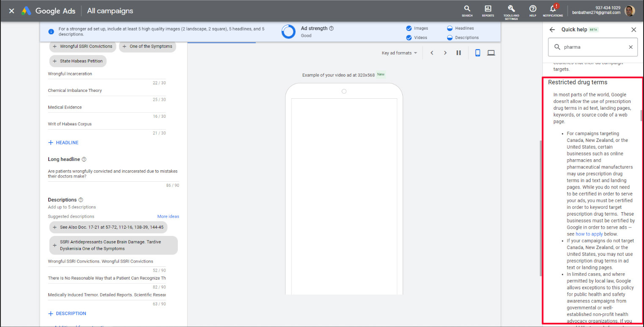Open the Notifications bell
The width and height of the screenshot is (644, 327).
pos(553,10)
